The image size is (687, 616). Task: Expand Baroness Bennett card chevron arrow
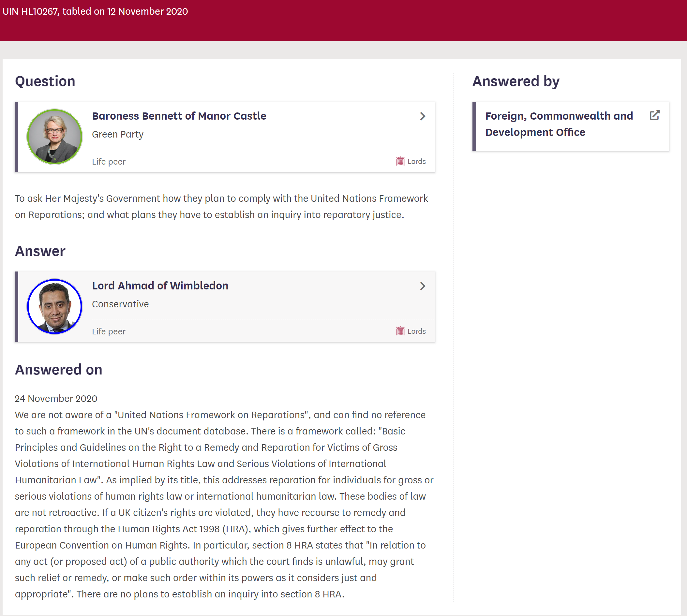[422, 116]
